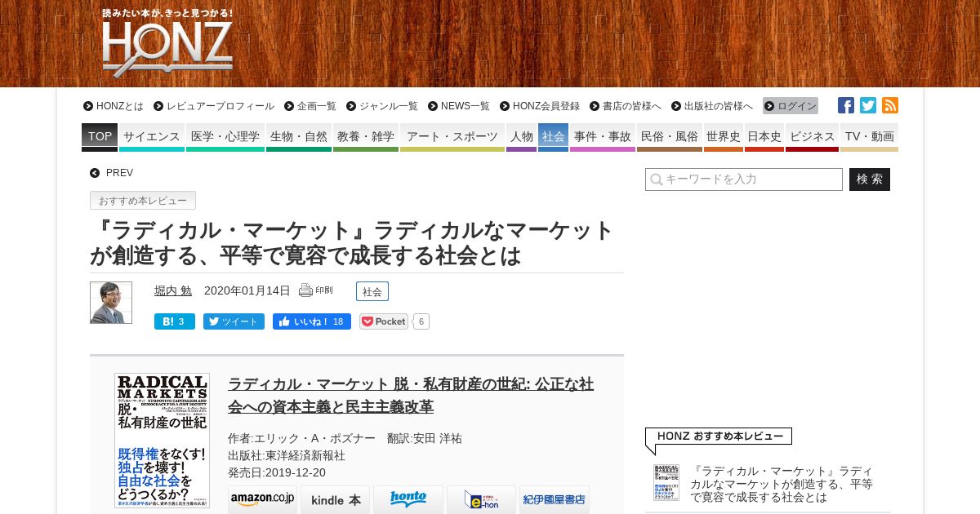Viewport: 980px width, 514px height.
Task: Open the e-hon store button
Action: pos(481,499)
